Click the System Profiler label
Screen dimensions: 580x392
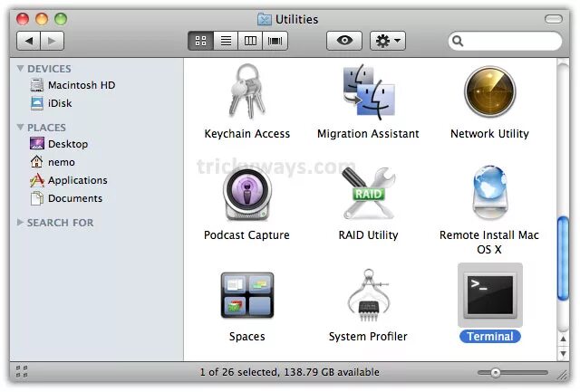point(368,336)
